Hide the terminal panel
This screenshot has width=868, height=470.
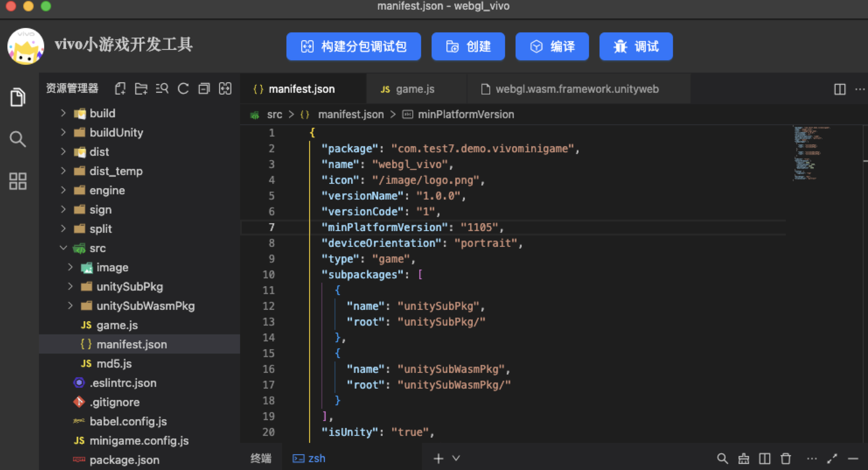pyautogui.click(x=853, y=459)
